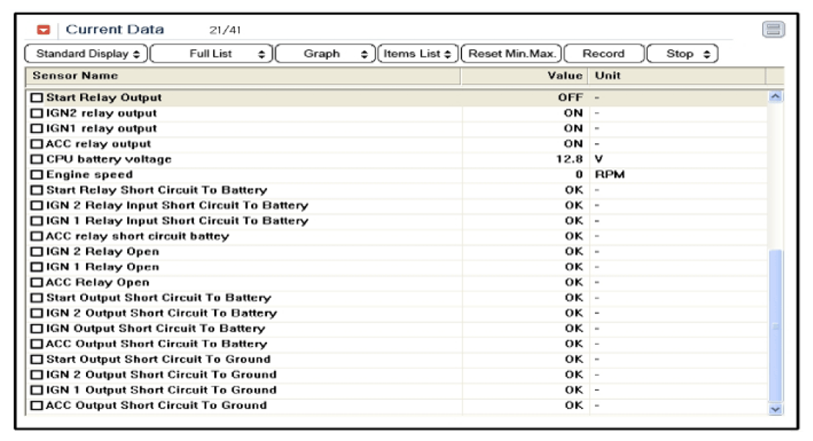
Task: Expand the Stop dropdown
Action: pyautogui.click(x=683, y=54)
